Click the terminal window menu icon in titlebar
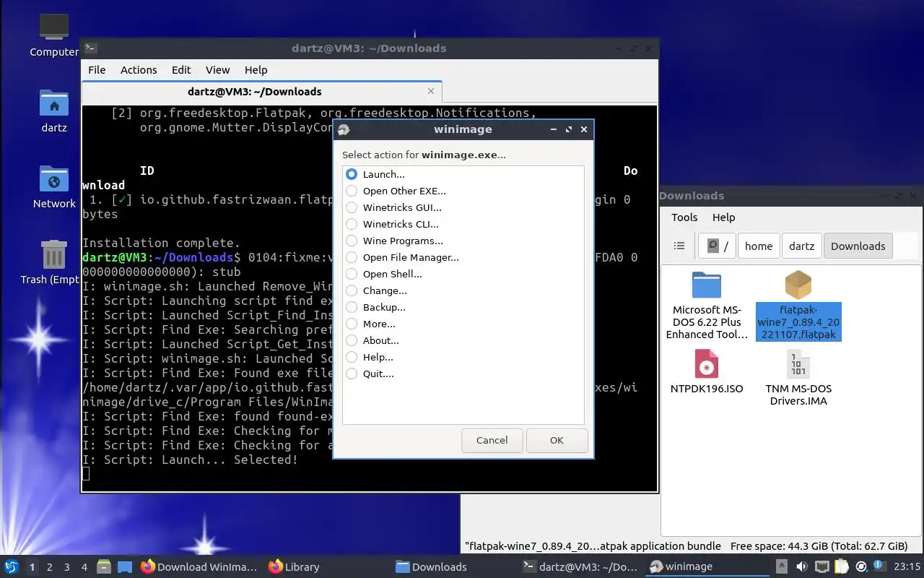 coord(91,48)
